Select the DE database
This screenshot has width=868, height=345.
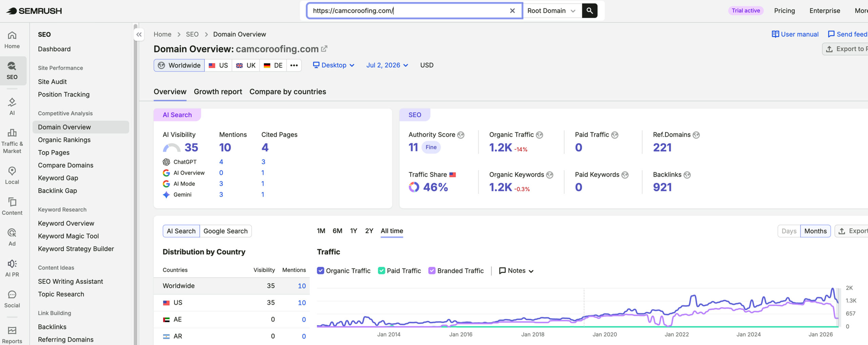coord(273,65)
